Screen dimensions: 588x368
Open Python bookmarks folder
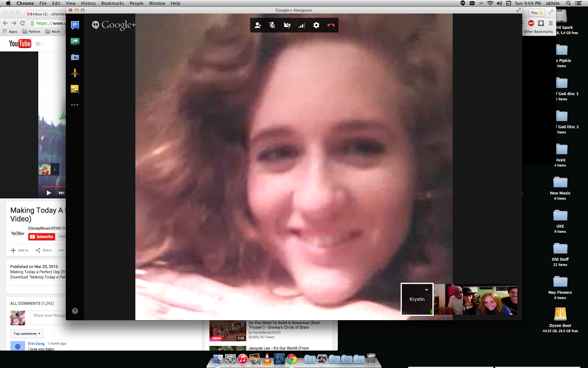click(31, 32)
